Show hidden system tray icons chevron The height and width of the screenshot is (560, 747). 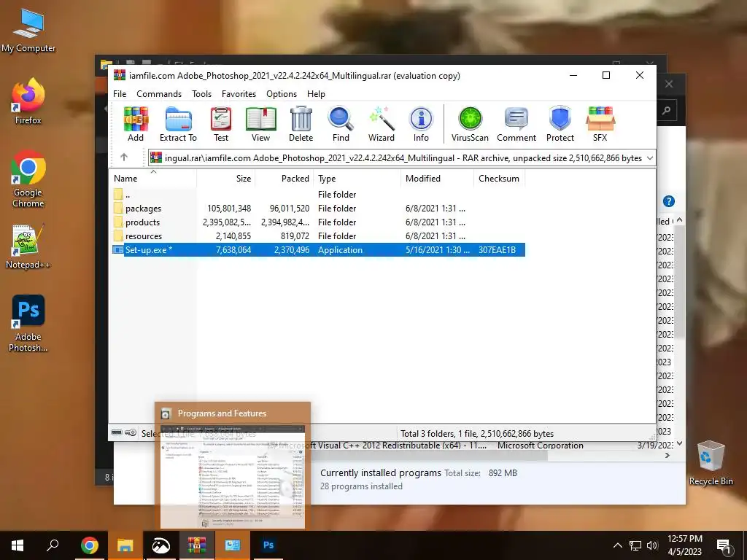(x=617, y=545)
